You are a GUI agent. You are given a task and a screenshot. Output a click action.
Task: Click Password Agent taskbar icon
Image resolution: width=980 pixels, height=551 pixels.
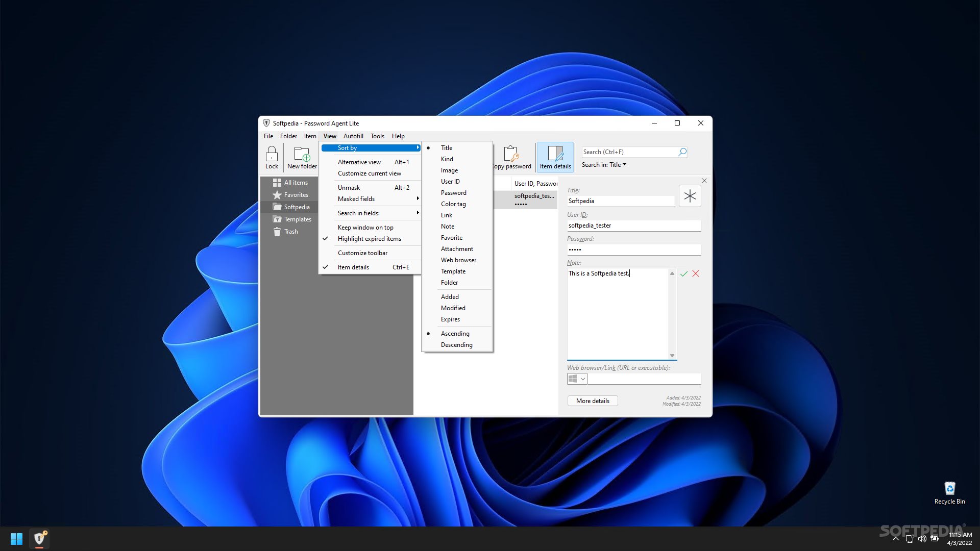39,539
